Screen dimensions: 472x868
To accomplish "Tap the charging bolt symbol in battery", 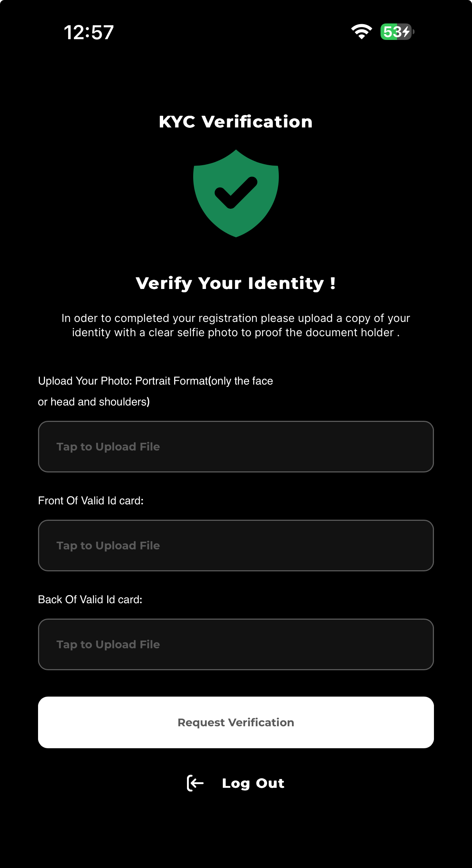I will (x=406, y=32).
